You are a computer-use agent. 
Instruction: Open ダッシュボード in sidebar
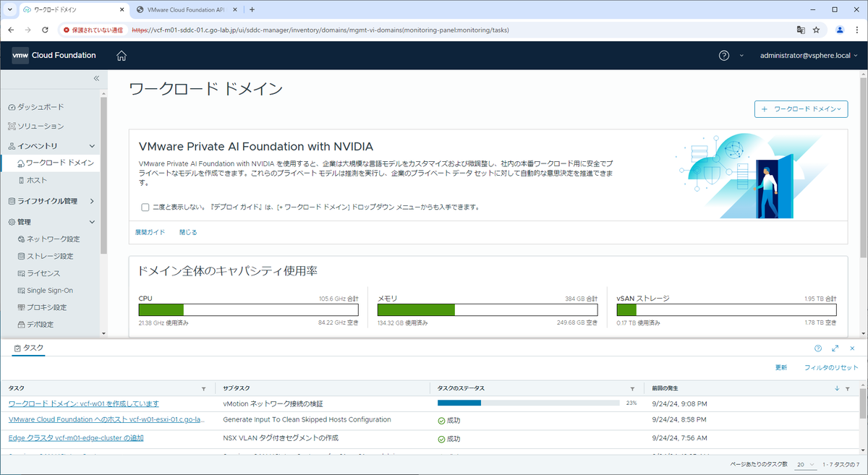coord(41,107)
